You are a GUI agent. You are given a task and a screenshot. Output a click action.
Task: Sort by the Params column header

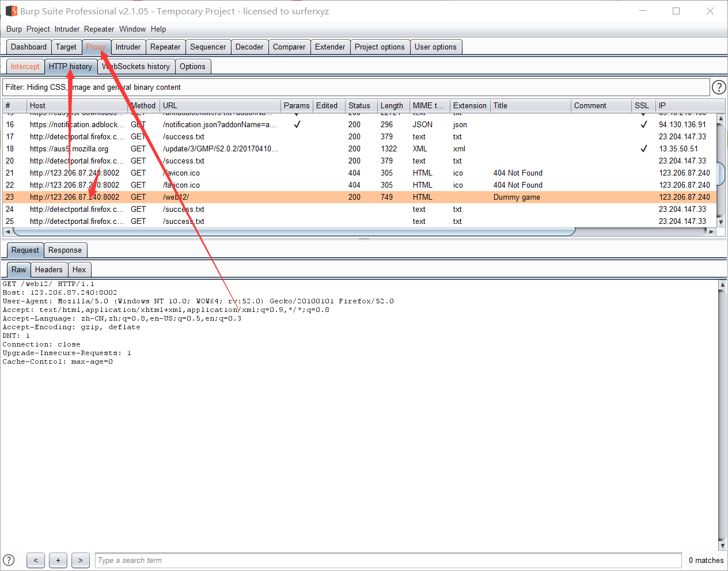tap(297, 106)
